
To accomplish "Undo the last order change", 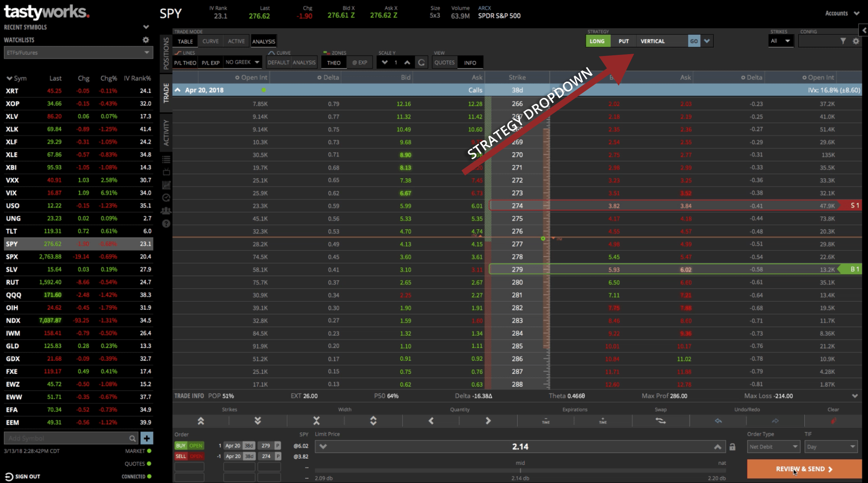I will (x=718, y=421).
